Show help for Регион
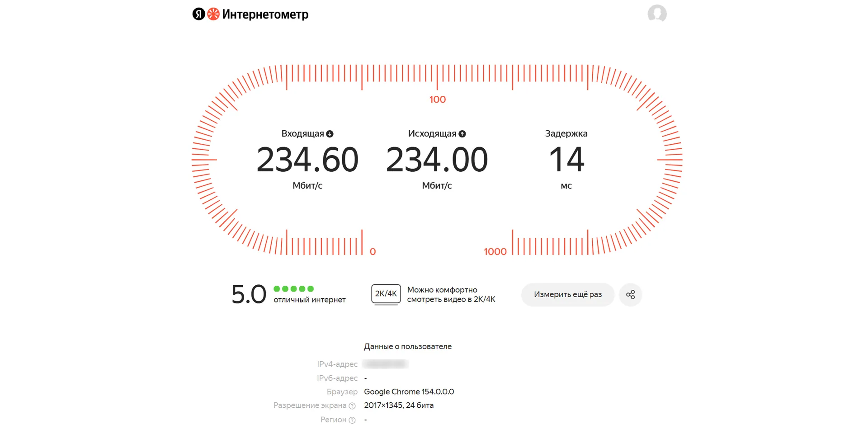868x434 pixels. [x=352, y=420]
